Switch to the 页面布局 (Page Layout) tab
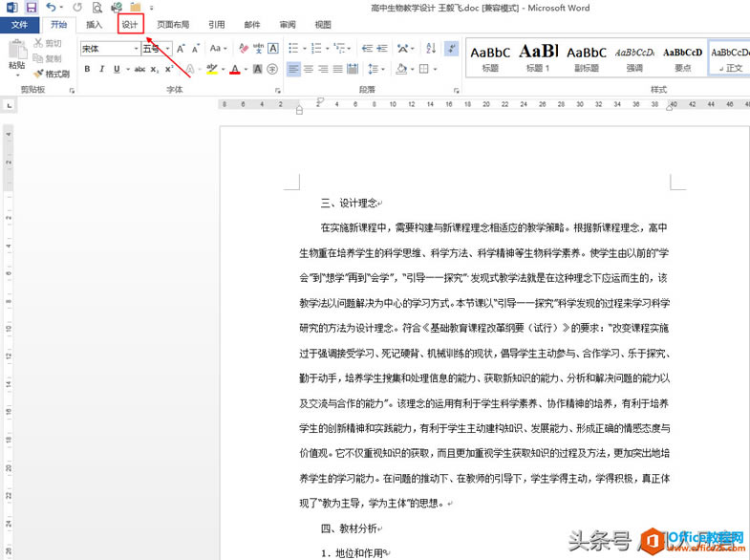 click(x=173, y=25)
